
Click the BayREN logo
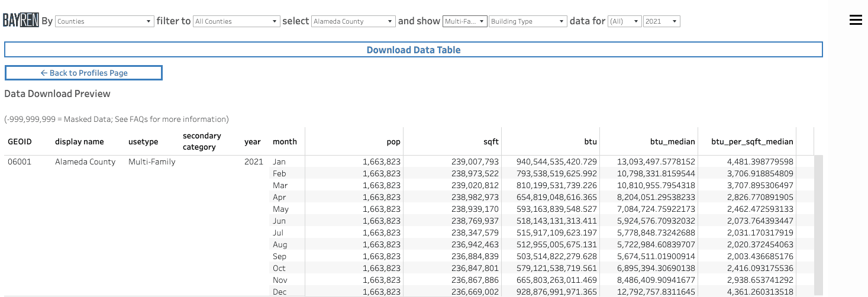pyautogui.click(x=21, y=21)
